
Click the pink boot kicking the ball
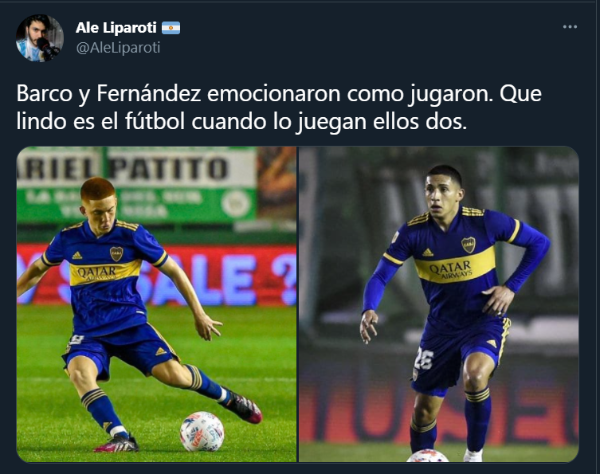click(241, 406)
